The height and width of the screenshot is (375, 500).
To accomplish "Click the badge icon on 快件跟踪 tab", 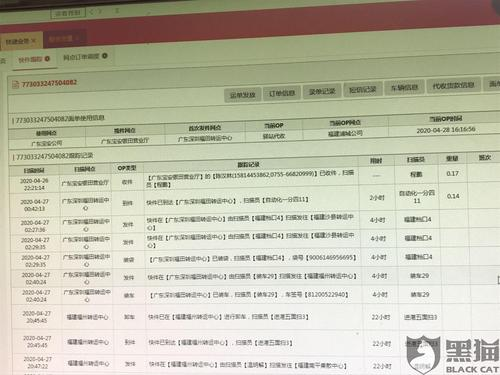I will coord(47,59).
